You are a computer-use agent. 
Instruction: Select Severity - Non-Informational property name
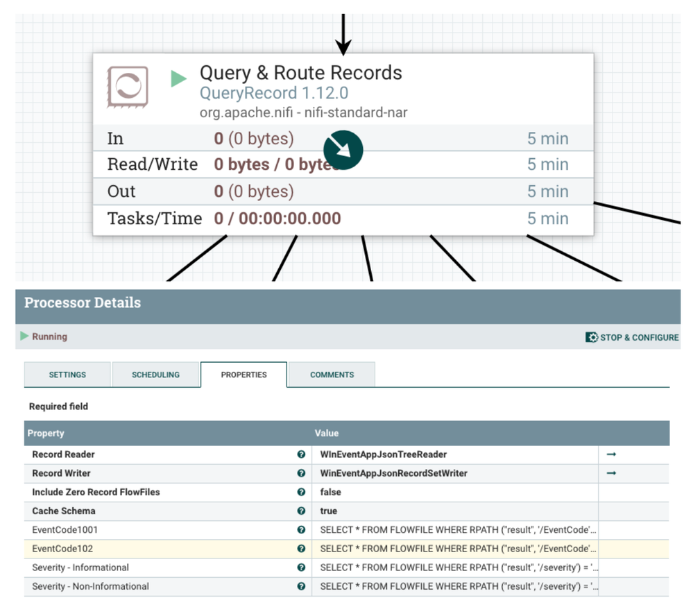(x=91, y=586)
